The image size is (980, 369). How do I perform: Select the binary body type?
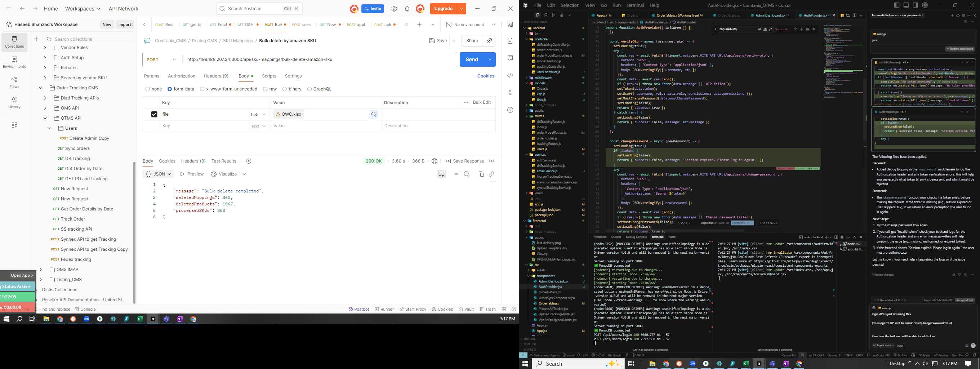285,89
